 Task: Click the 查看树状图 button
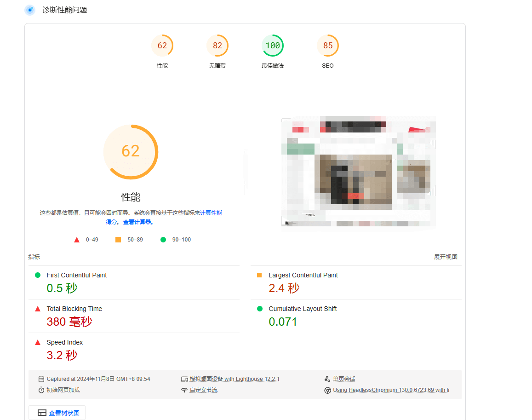(x=57, y=413)
